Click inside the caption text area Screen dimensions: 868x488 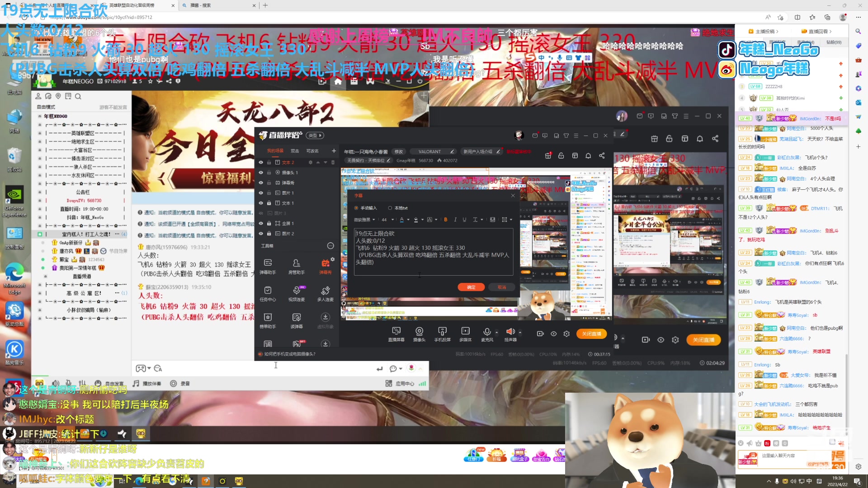click(434, 252)
